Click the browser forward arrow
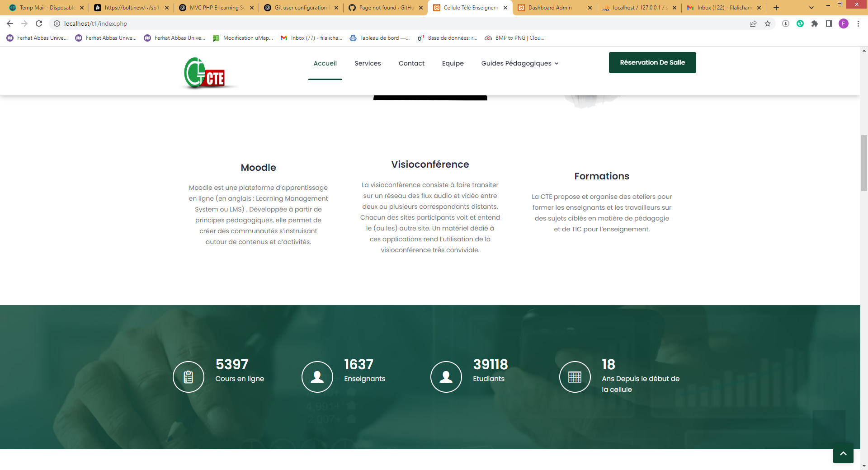The width and height of the screenshot is (868, 470). pyautogui.click(x=24, y=23)
